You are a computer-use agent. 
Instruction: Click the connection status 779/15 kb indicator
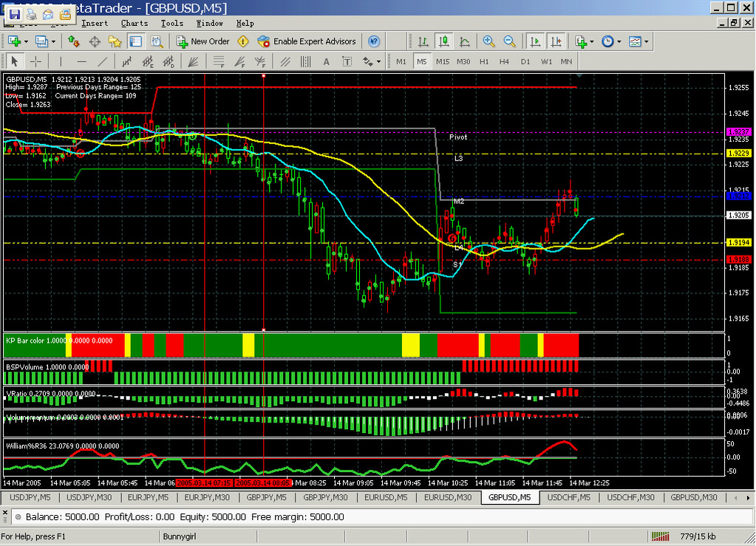point(684,536)
